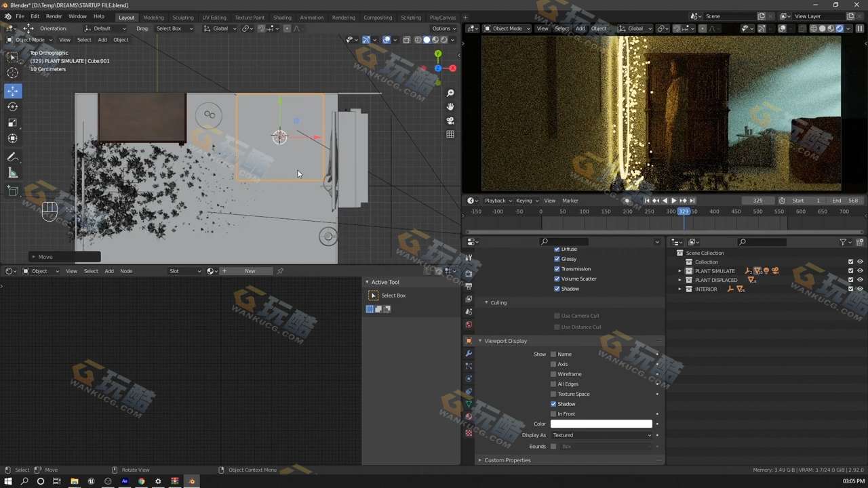Screen dimensions: 868x488
Task: Expand PLANT DISPLACED collection
Action: tap(679, 280)
